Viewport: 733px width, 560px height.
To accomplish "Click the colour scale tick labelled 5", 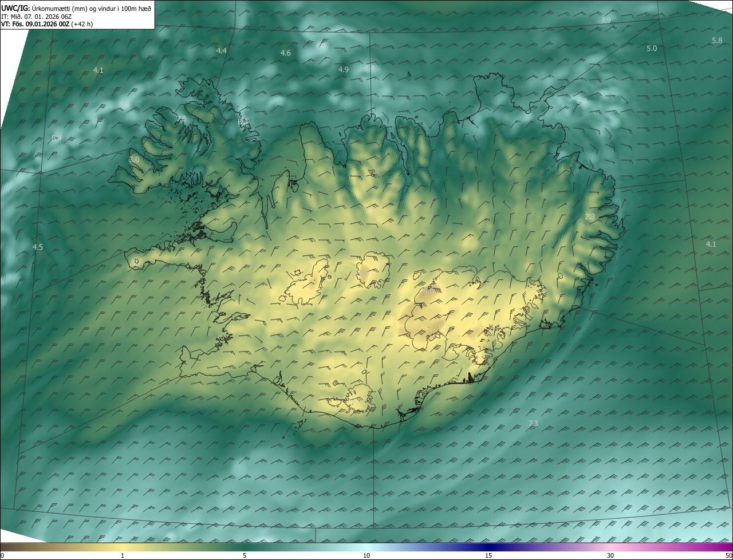I will [245, 555].
